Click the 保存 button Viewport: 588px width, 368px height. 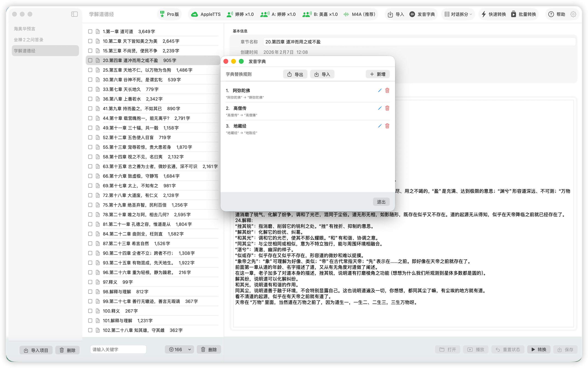pos(565,350)
